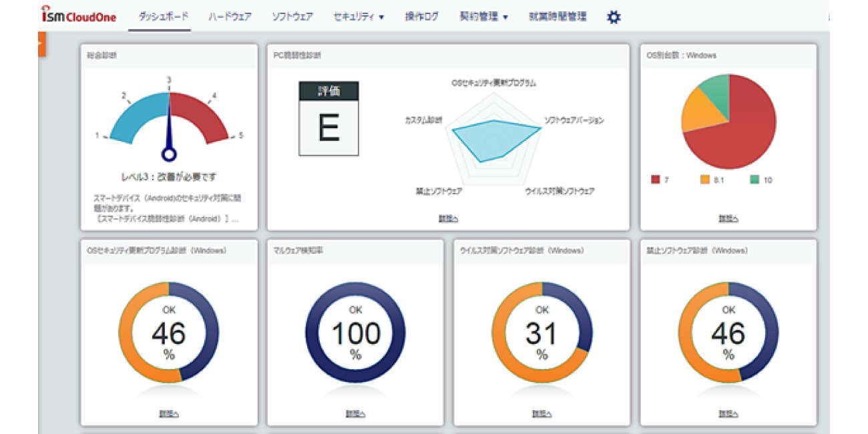Open the 契約管理 dropdown menu
This screenshot has width=868, height=434.
pyautogui.click(x=483, y=17)
